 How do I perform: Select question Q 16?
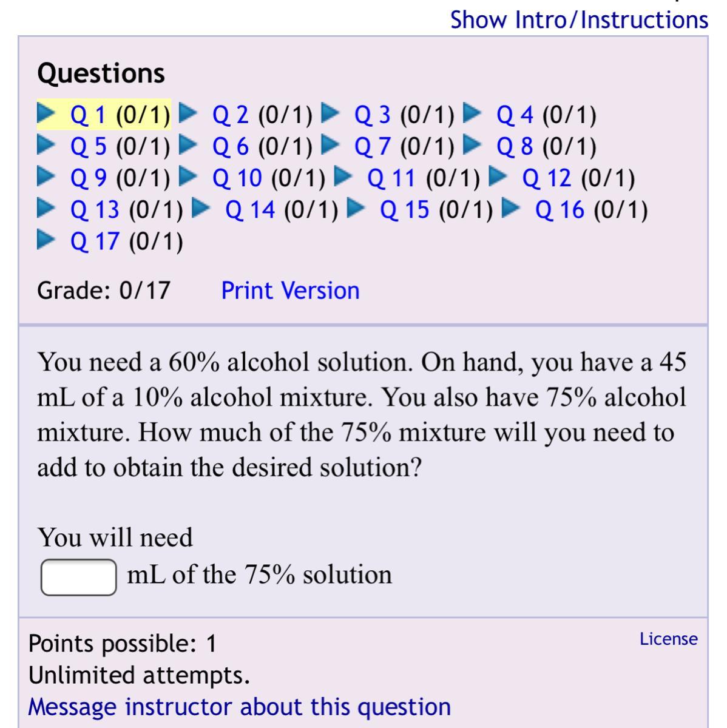tap(560, 209)
